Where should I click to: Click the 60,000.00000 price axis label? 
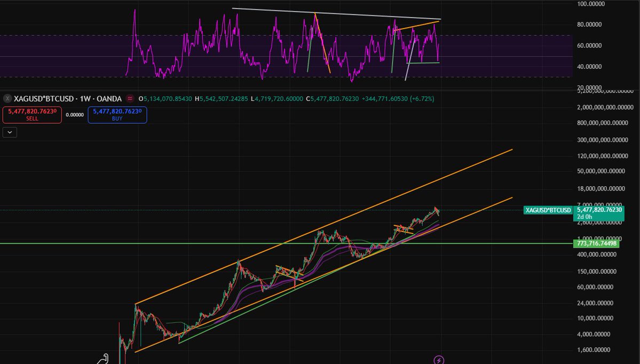click(595, 287)
